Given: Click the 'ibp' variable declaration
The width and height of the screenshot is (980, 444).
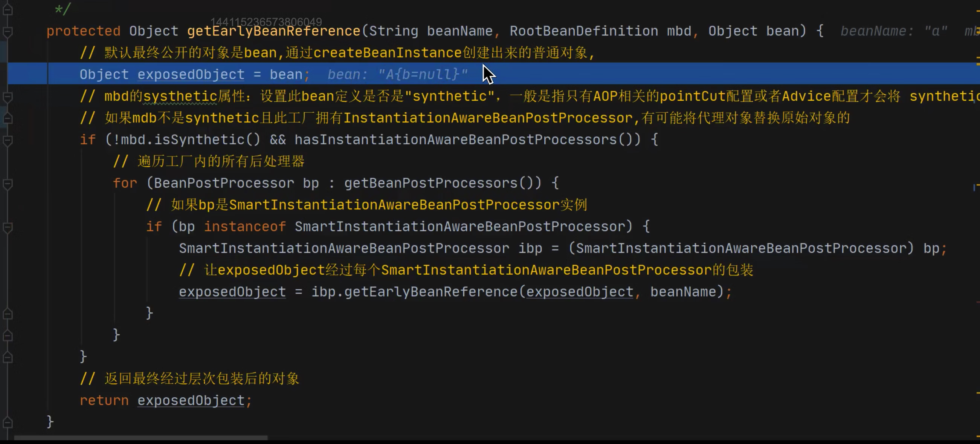Looking at the screenshot, I should (530, 248).
